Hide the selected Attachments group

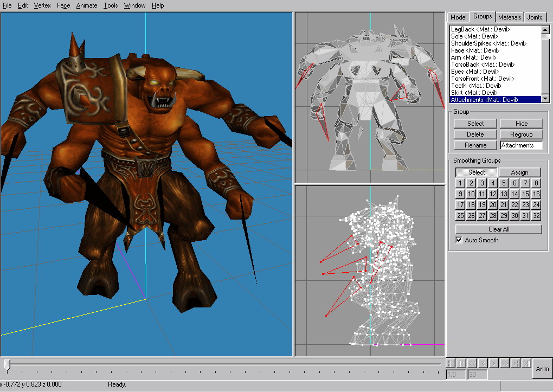(x=521, y=124)
